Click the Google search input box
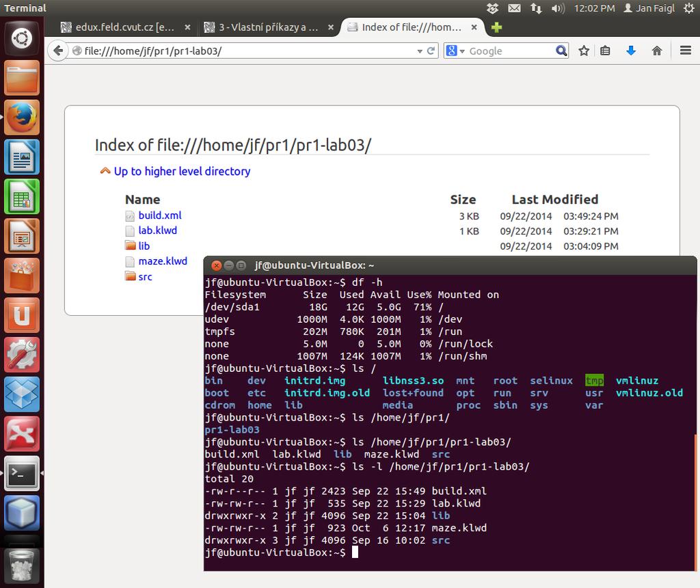 point(511,51)
